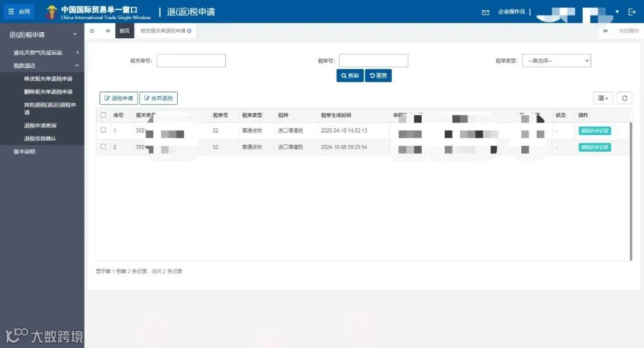Click the 2024-10-08 09:29:54 cell

(344, 147)
